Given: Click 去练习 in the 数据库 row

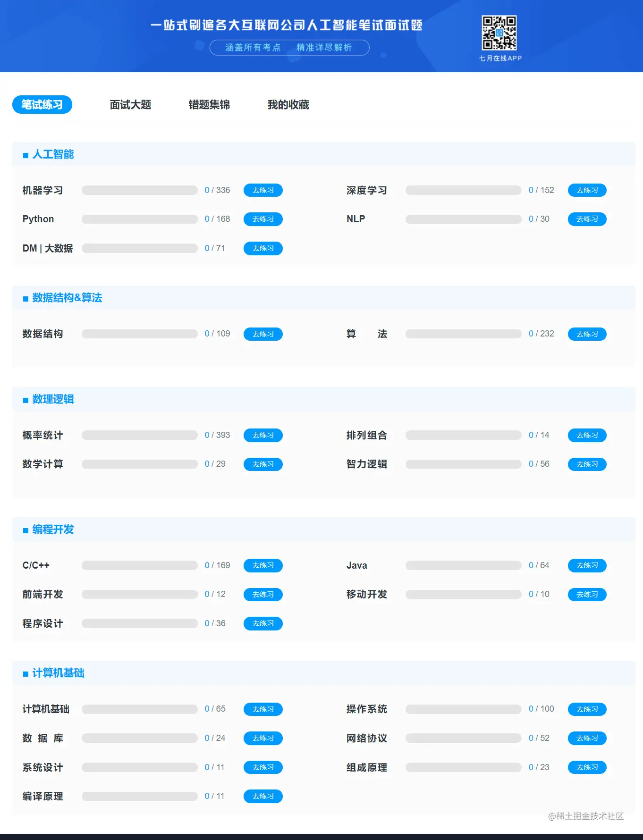Looking at the screenshot, I should pyautogui.click(x=263, y=738).
